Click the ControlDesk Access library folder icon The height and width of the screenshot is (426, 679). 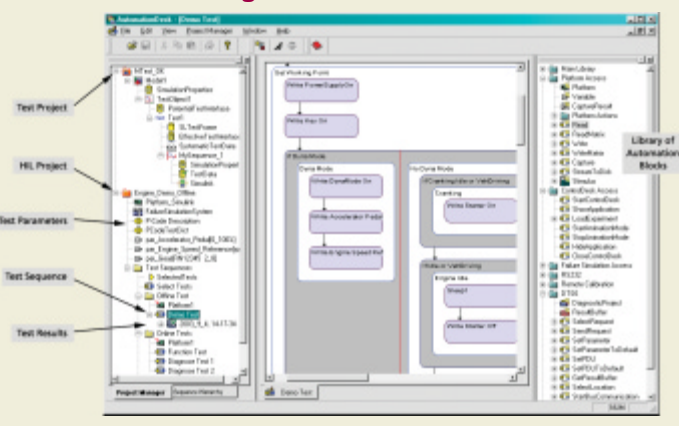pyautogui.click(x=553, y=190)
